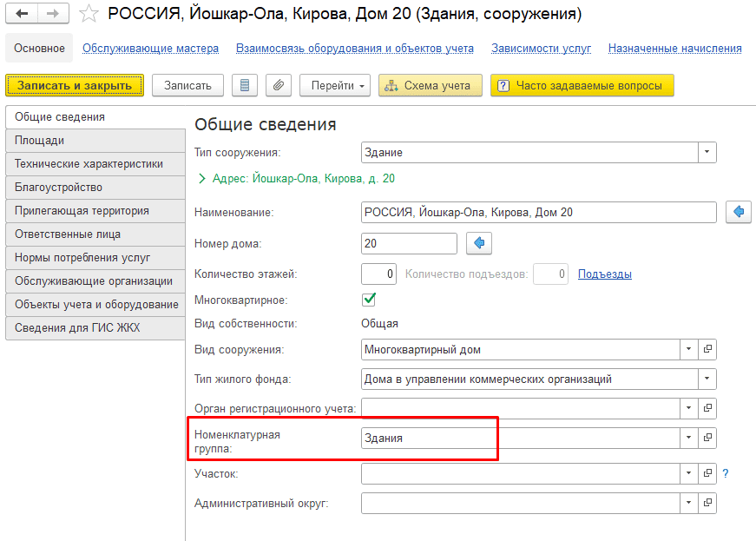Click the question mark icon near Участок field
Viewport: 756px width, 541px height.
point(725,473)
